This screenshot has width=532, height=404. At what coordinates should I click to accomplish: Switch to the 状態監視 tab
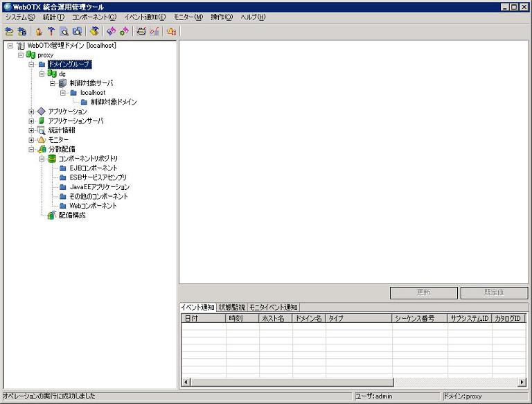pyautogui.click(x=231, y=307)
